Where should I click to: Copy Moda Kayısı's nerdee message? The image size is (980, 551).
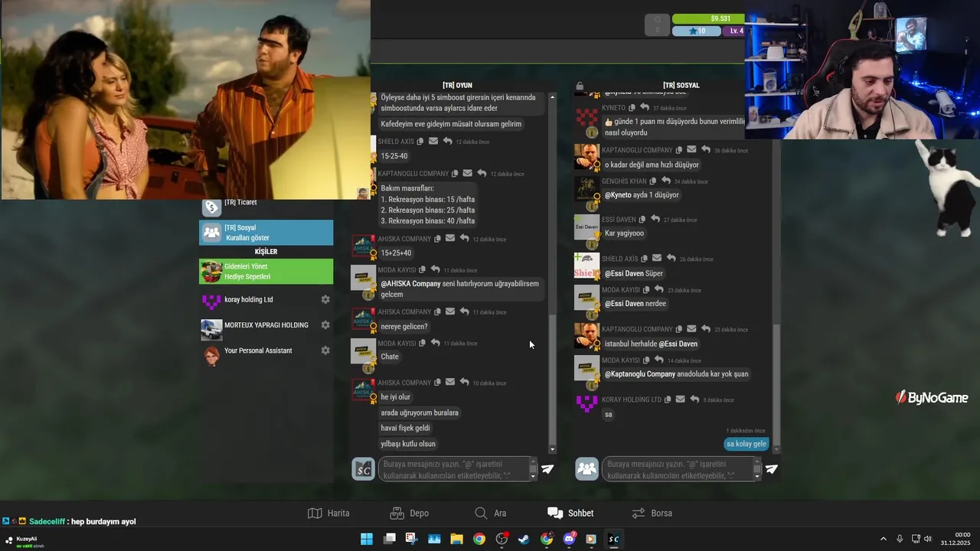pyautogui.click(x=646, y=290)
